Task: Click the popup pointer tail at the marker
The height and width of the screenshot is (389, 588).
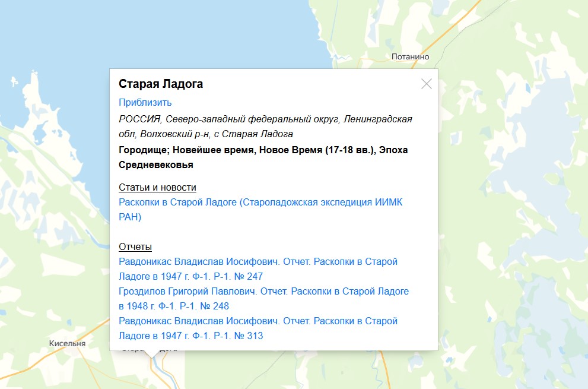Action: (153, 354)
